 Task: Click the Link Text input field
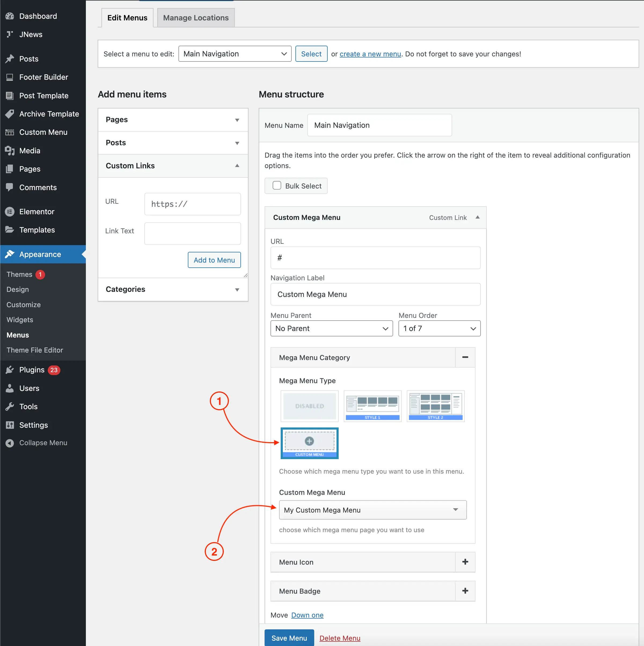pyautogui.click(x=192, y=233)
